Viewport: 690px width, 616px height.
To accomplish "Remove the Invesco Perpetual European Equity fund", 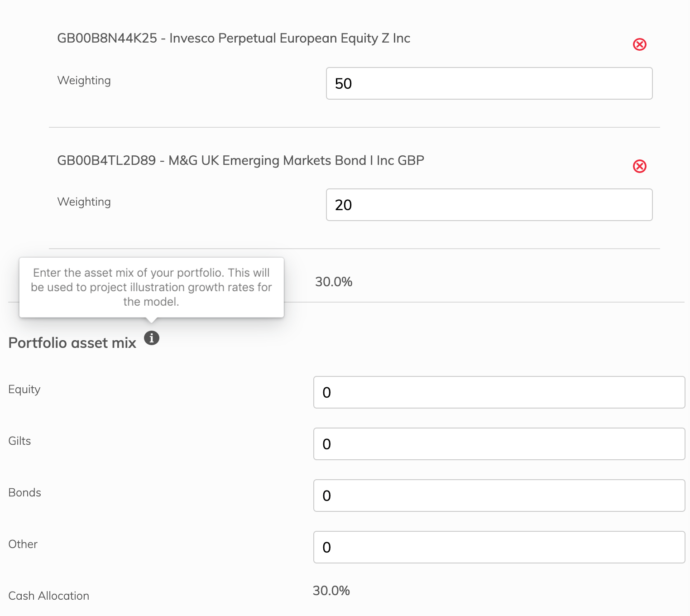I will click(639, 44).
